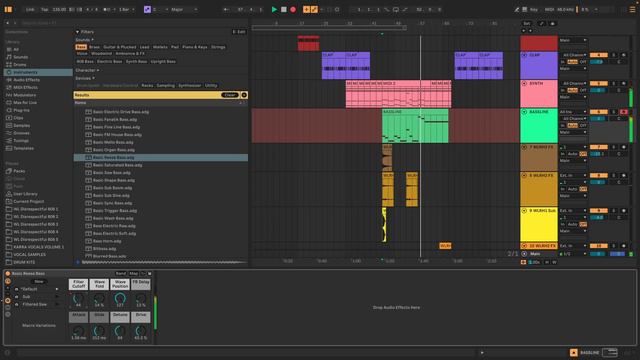Click the Drums category icon in browser
Image resolution: width=640 pixels, height=360 pixels.
click(9, 64)
